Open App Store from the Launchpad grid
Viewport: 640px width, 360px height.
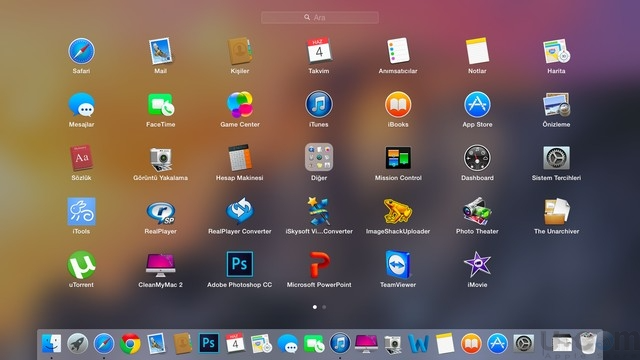pyautogui.click(x=477, y=104)
